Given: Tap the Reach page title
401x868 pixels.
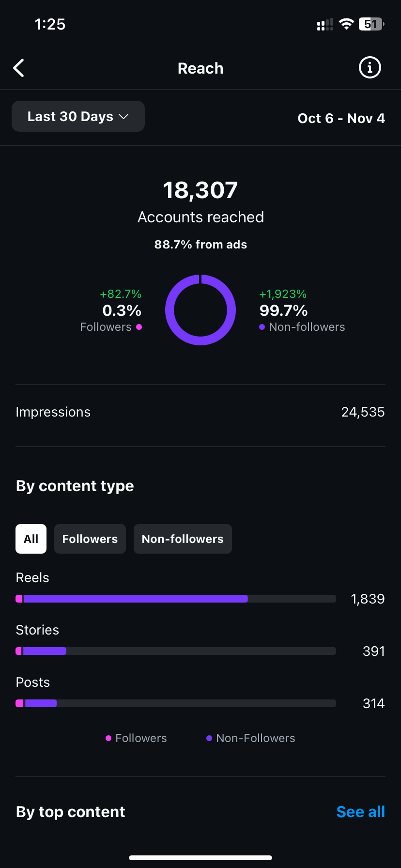Looking at the screenshot, I should point(200,68).
